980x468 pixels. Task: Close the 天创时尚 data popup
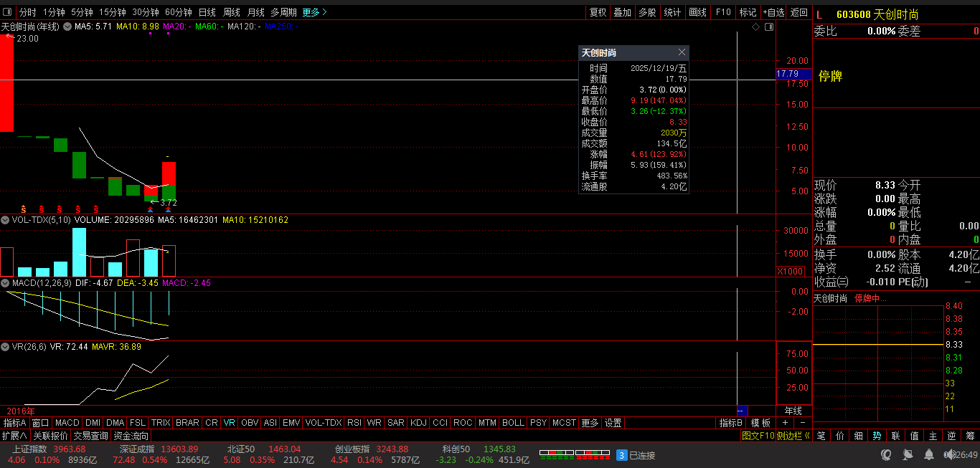click(x=682, y=52)
